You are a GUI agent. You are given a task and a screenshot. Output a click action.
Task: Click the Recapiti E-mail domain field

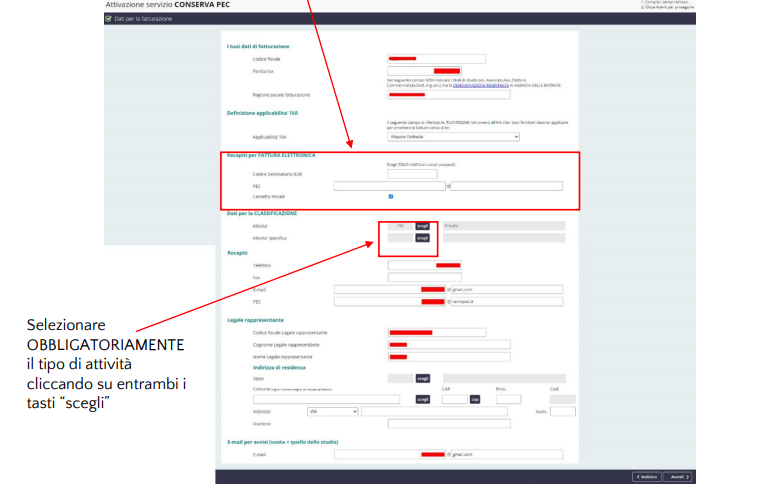[507, 290]
